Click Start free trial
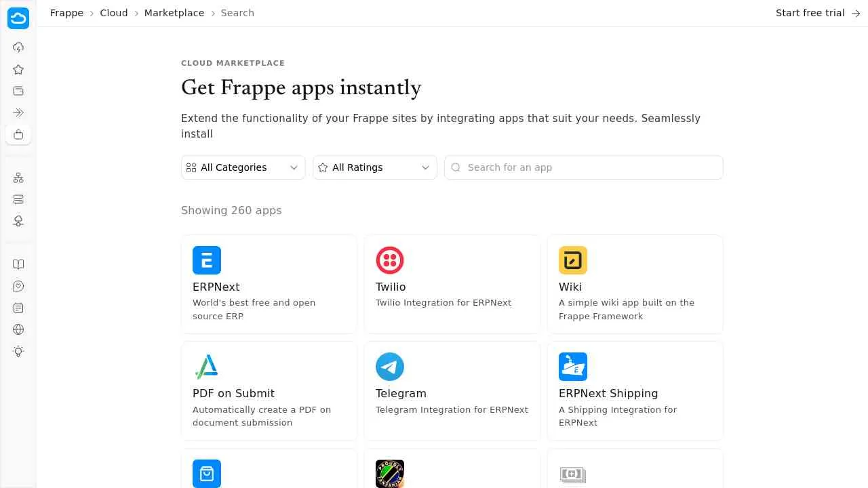868x488 pixels. tap(818, 13)
